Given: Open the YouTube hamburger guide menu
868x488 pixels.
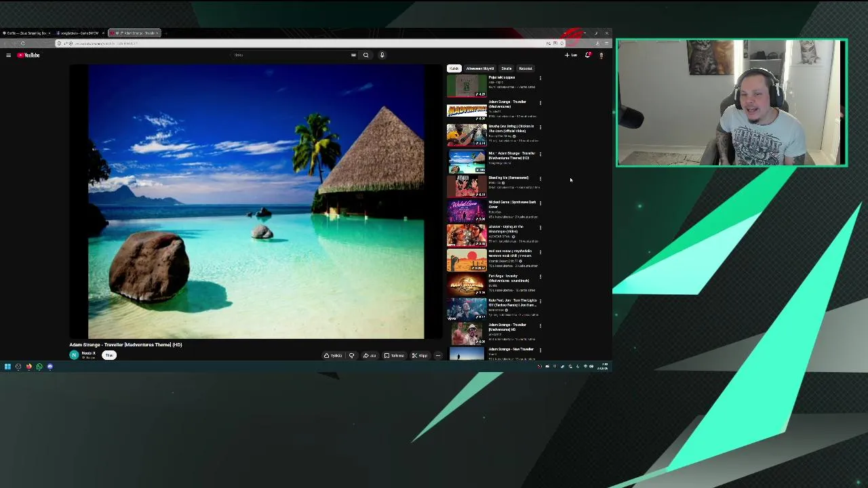Looking at the screenshot, I should (8, 55).
